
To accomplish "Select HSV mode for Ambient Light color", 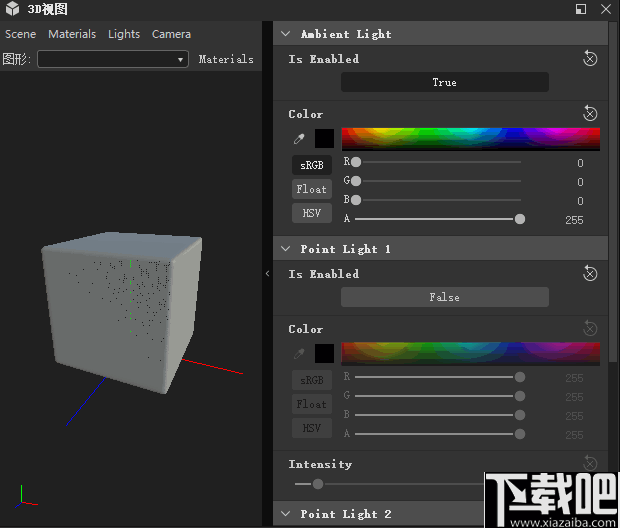I will 312,213.
